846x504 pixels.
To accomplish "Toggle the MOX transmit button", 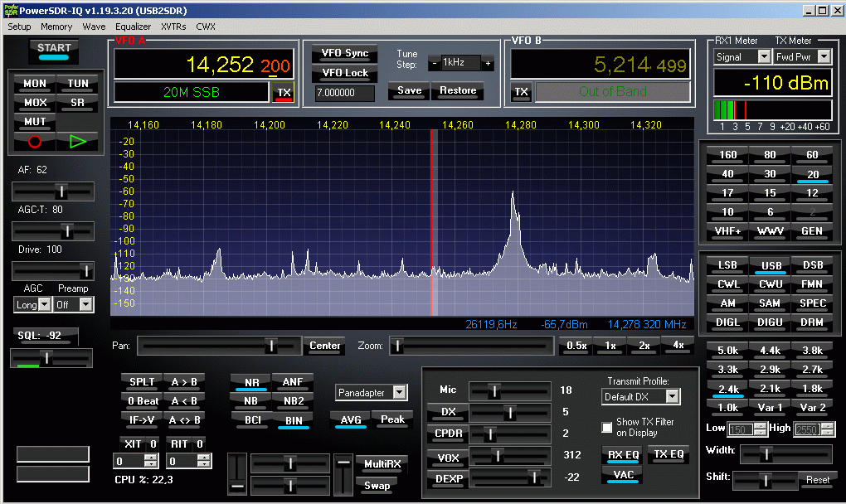I will coord(35,103).
